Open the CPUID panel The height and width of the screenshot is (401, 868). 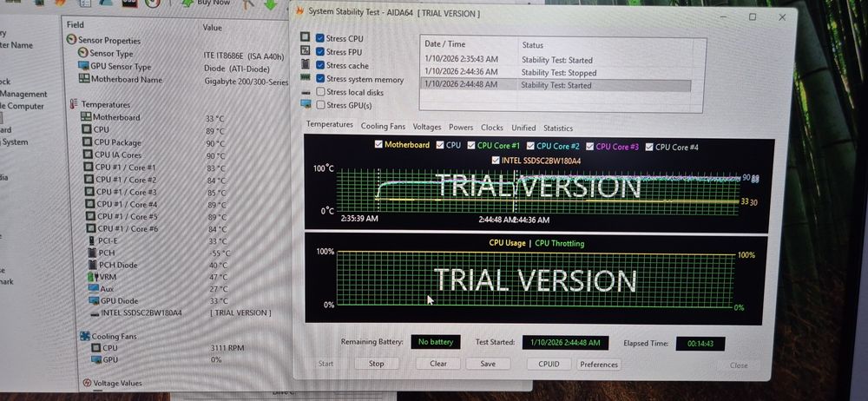pos(549,364)
